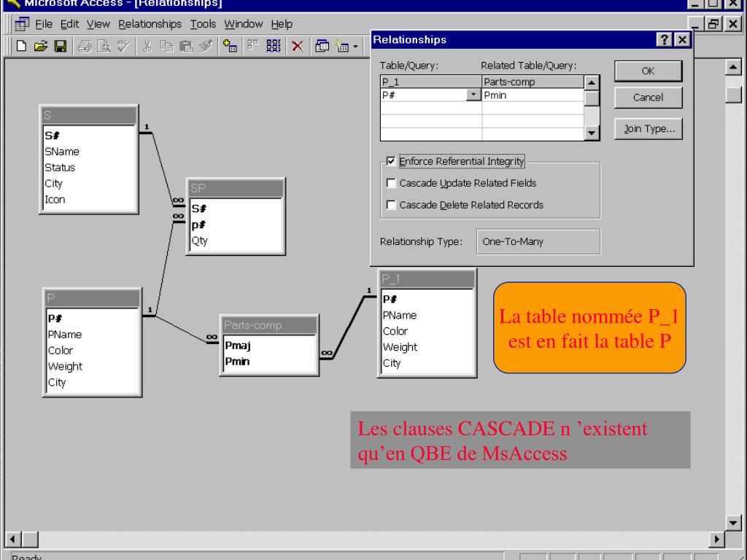Open the New Object dropdown arrow
The width and height of the screenshot is (747, 560).
click(x=355, y=47)
